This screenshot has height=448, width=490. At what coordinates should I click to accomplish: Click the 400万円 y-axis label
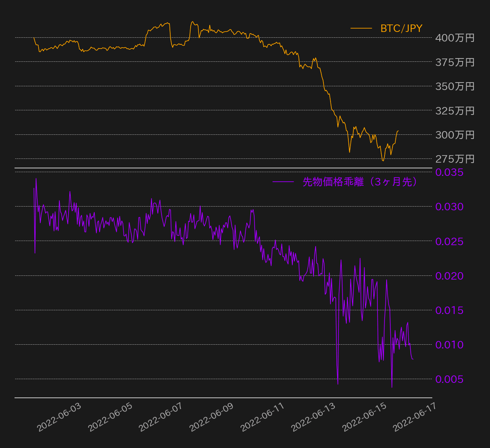pos(455,38)
